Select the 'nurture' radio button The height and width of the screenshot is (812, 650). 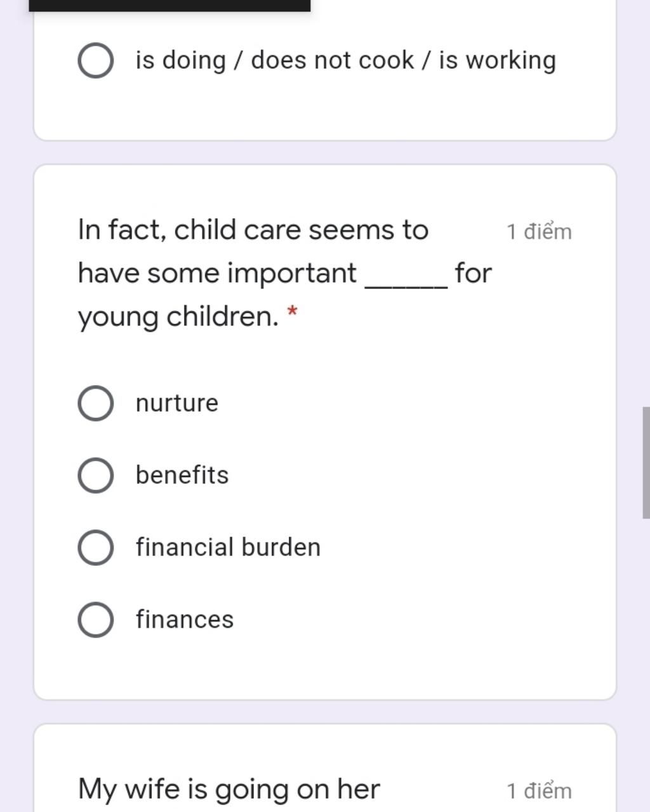96,403
